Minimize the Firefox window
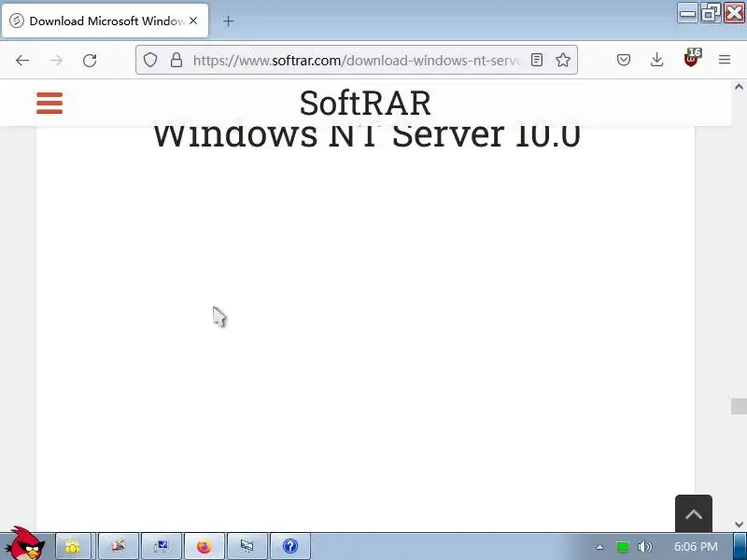The width and height of the screenshot is (747, 560). click(x=687, y=13)
